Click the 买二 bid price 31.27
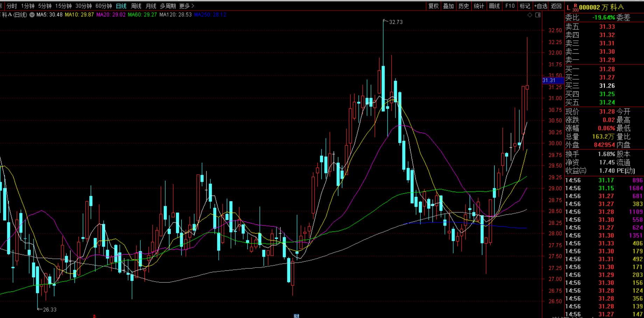 607,77
